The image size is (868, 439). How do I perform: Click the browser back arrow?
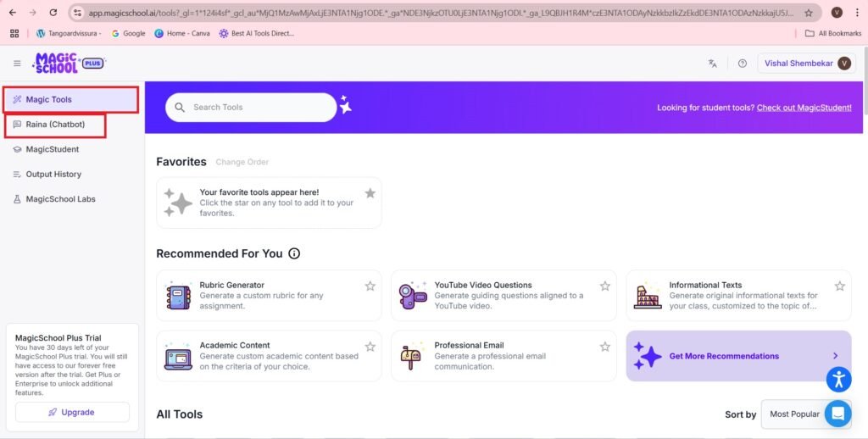[13, 12]
